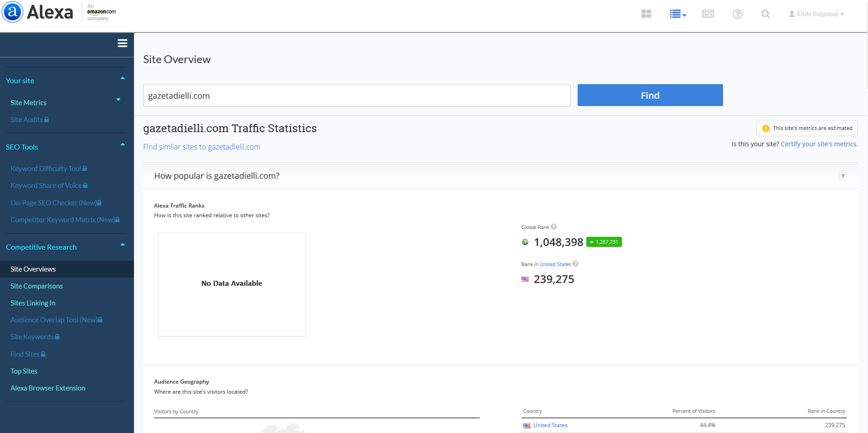Click the lock icon on Site Audits
This screenshot has height=433, width=868.
47,120
